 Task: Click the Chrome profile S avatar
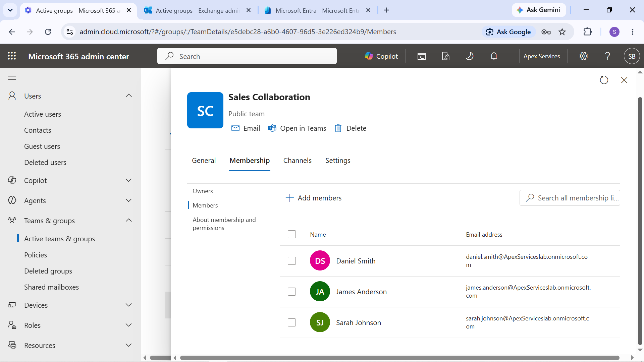click(x=614, y=32)
